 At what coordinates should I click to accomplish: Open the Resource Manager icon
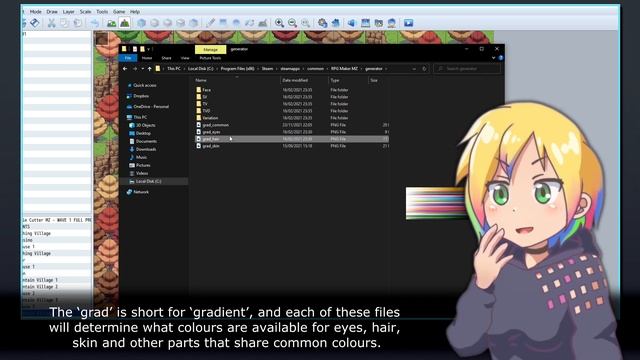pos(378,23)
